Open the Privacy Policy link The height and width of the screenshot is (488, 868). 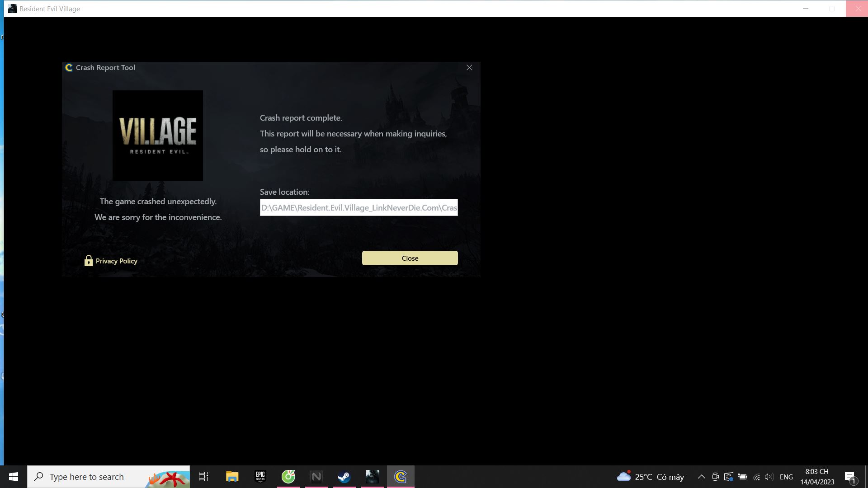[116, 261]
